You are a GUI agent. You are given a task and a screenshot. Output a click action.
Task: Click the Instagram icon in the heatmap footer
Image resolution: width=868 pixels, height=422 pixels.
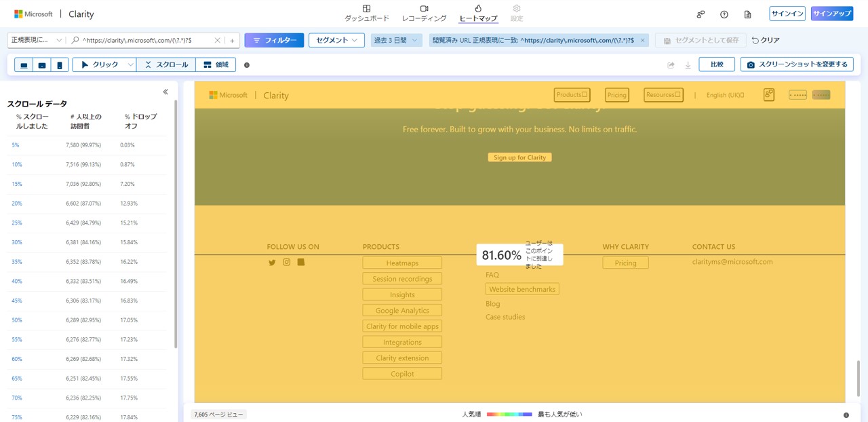coord(287,262)
